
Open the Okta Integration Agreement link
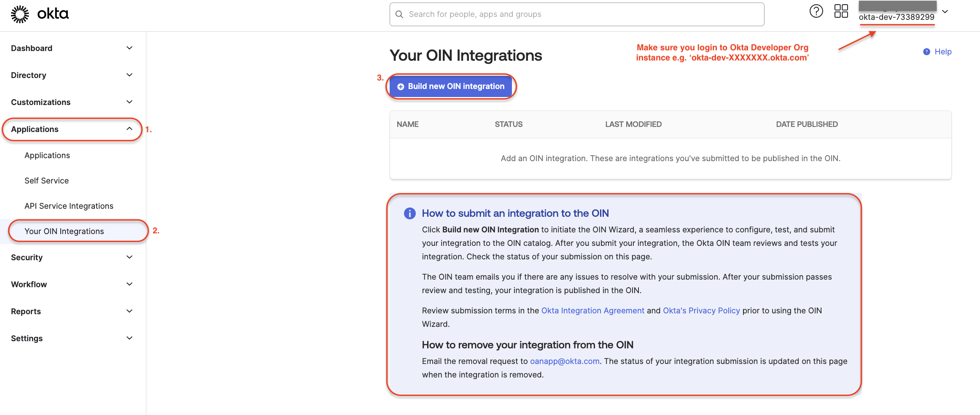click(x=592, y=310)
